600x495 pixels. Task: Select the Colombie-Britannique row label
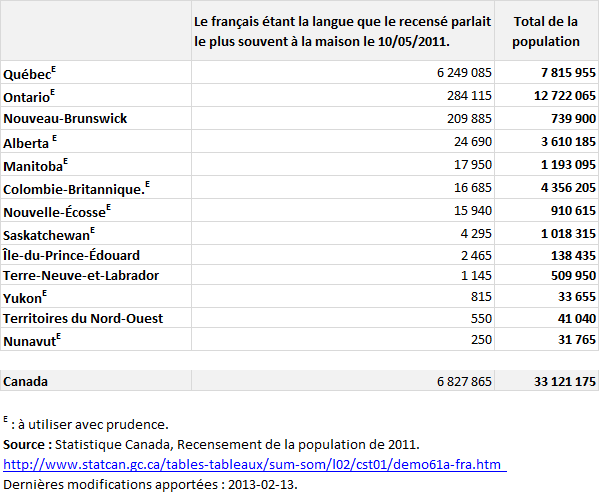point(76,188)
